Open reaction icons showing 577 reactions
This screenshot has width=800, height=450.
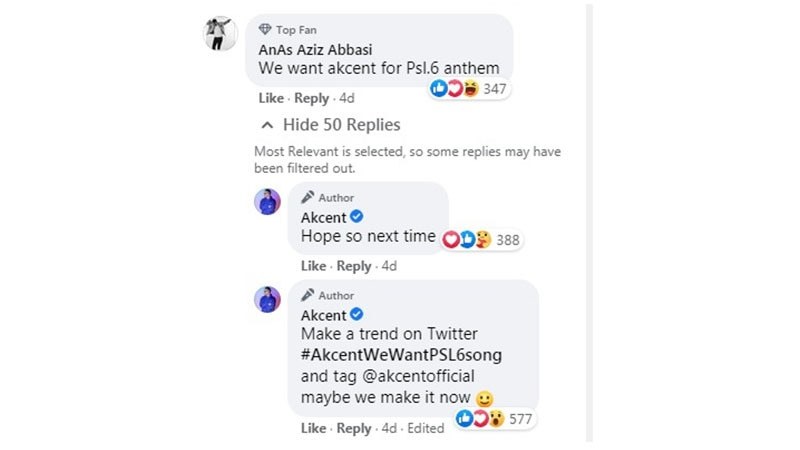pyautogui.click(x=492, y=419)
